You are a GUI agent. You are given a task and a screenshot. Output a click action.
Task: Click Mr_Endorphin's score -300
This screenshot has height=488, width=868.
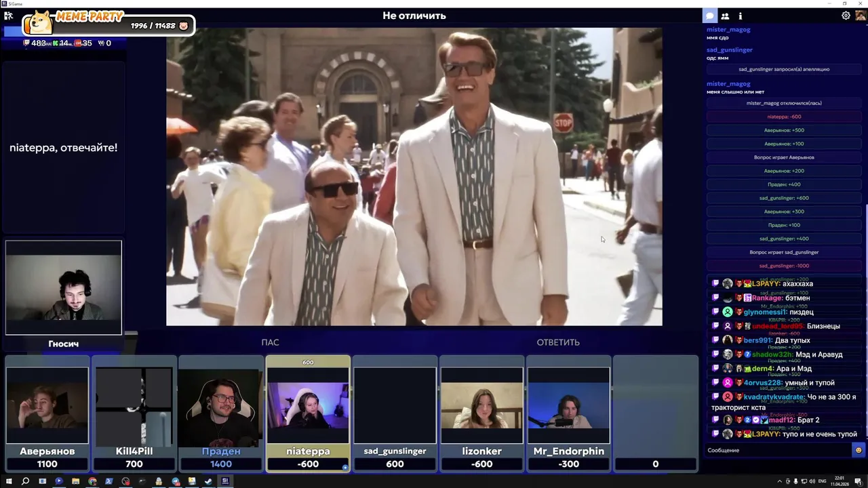(568, 464)
